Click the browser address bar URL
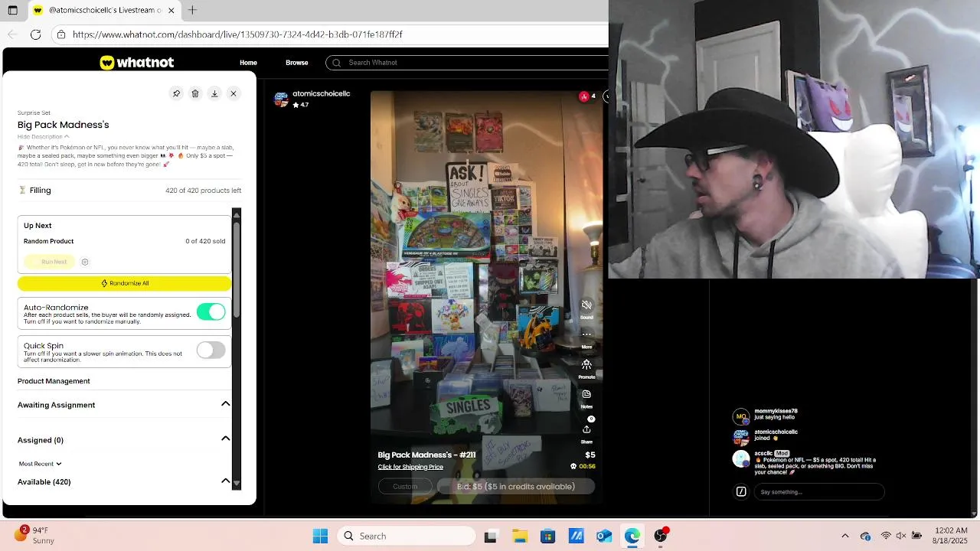 [237, 34]
